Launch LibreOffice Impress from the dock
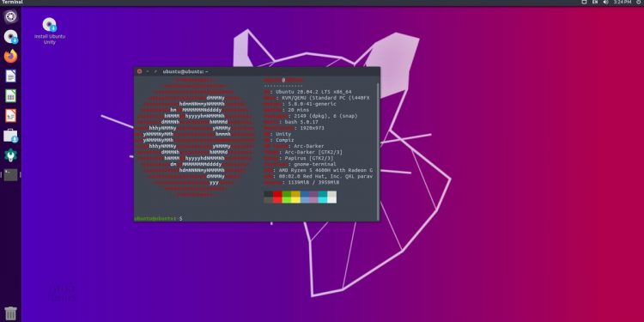This screenshot has height=322, width=644. point(10,115)
